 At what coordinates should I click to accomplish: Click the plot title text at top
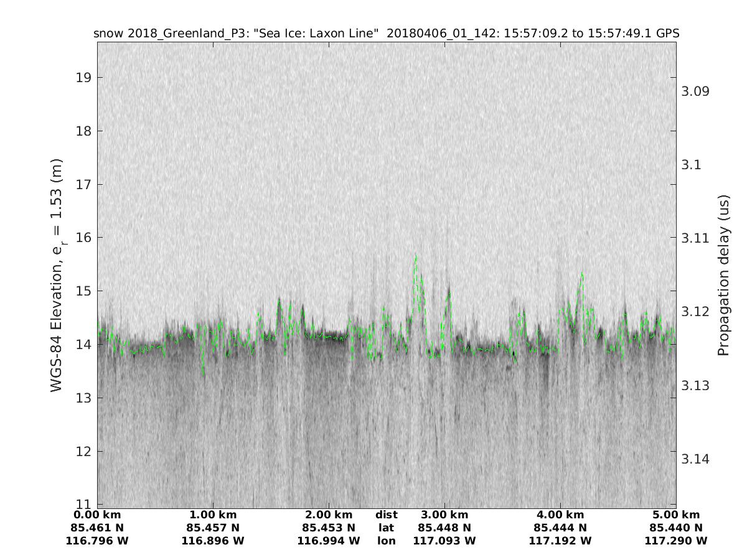pyautogui.click(x=386, y=34)
